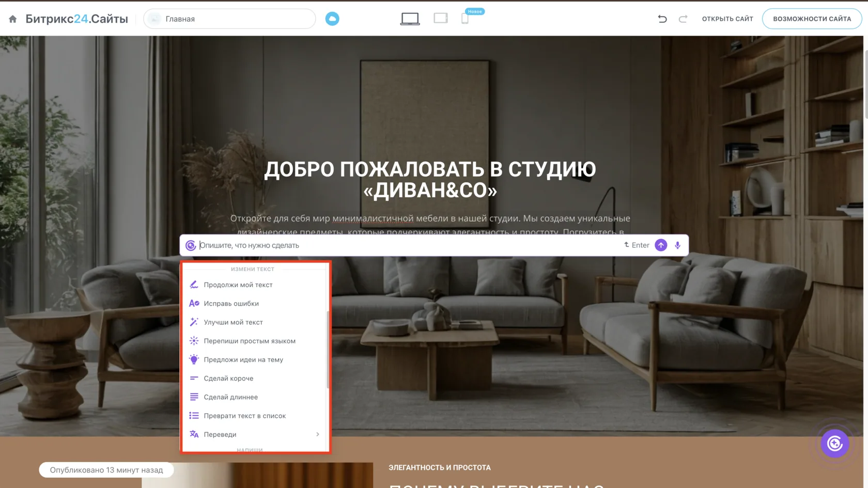Expand the Переведи submenu arrow
Image resolution: width=868 pixels, height=488 pixels.
pyautogui.click(x=318, y=434)
